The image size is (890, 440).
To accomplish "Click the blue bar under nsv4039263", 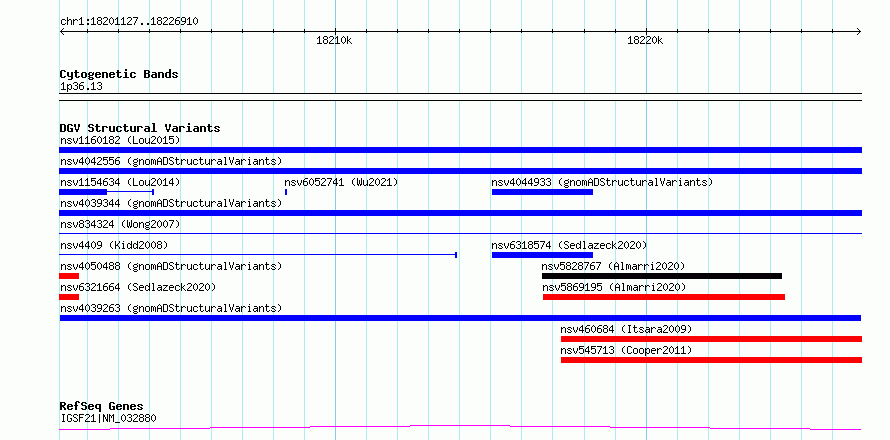I will (460, 318).
